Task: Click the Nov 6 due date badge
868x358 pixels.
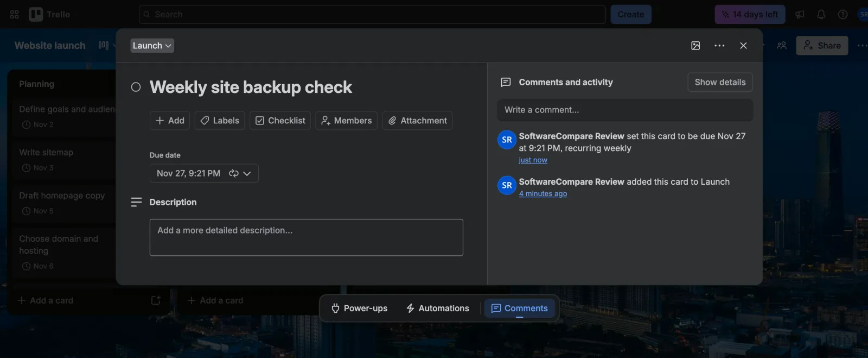Action: (38, 266)
